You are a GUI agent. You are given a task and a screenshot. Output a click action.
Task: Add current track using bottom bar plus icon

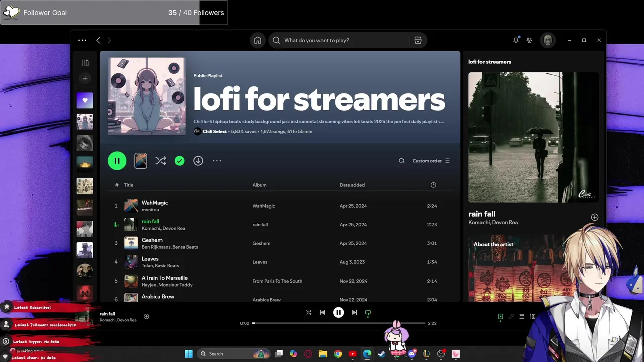pyautogui.click(x=146, y=316)
